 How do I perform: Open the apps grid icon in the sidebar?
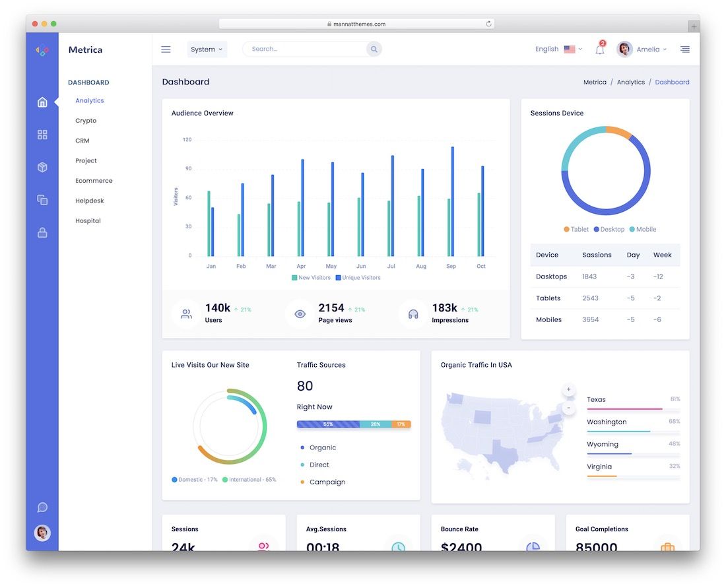(42, 135)
